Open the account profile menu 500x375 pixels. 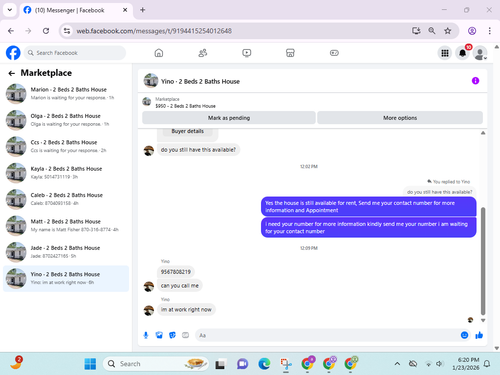pyautogui.click(x=480, y=53)
